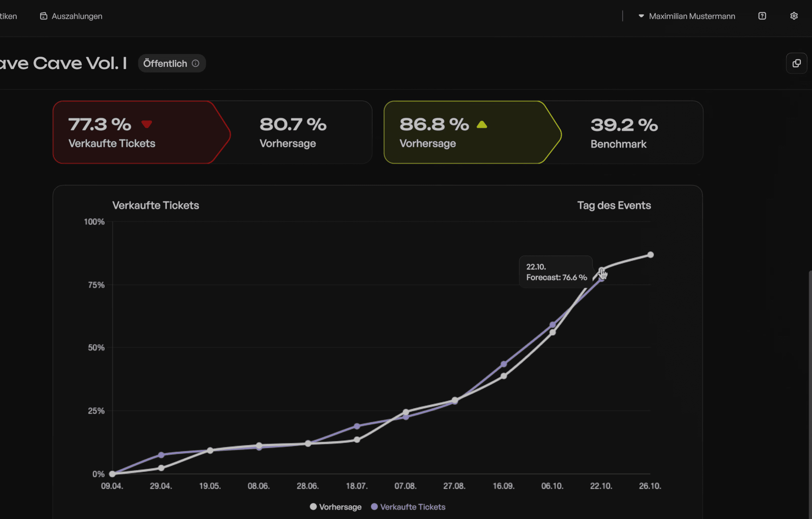This screenshot has width=812, height=519.
Task: Select the 16.09. Vorhersage white point
Action: (504, 376)
